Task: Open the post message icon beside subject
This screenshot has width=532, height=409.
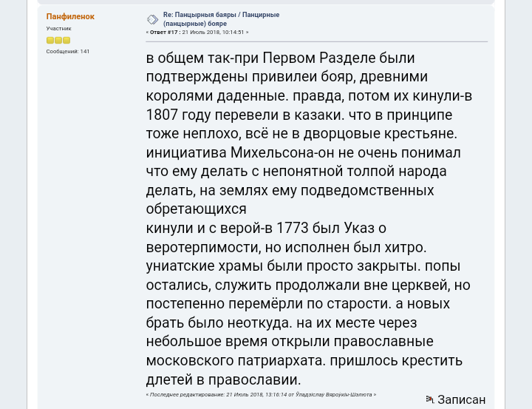Action: (152, 20)
